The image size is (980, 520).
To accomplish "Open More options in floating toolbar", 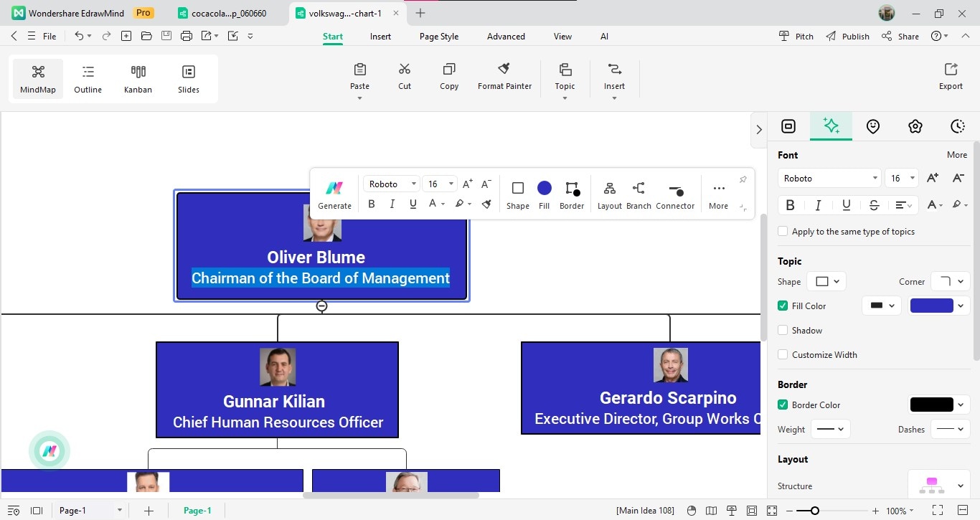I will (718, 194).
